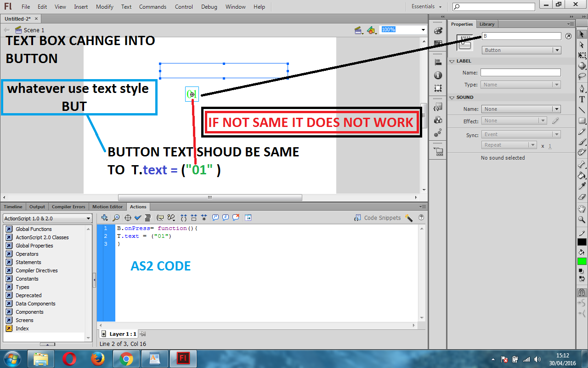Choose the Free Transform tool
The width and height of the screenshot is (588, 368).
click(582, 55)
